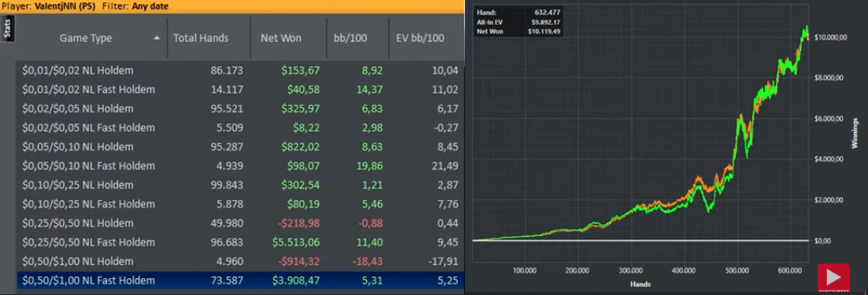Screen dimensions: 868x295
Task: Select $0,25/$0,50 NL Fast Holdem row
Action: coord(239,243)
